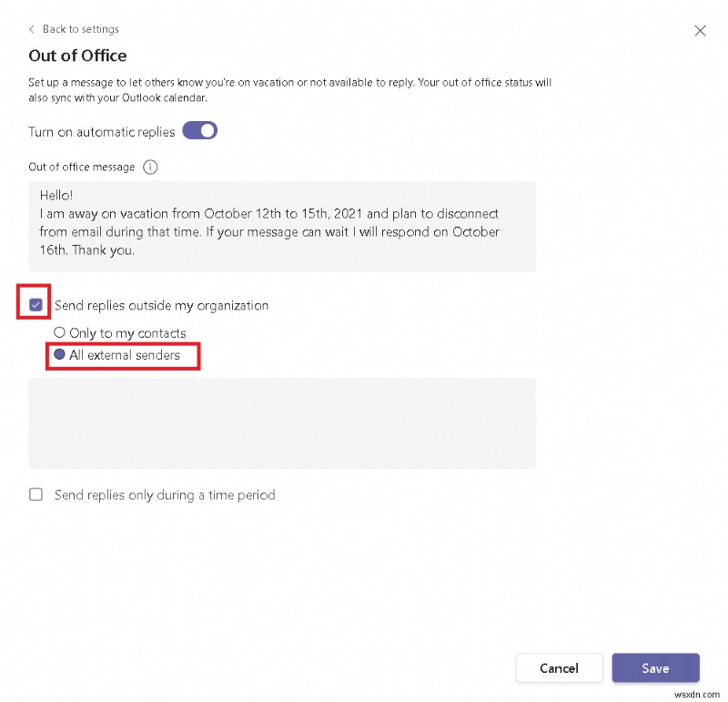Select the Only to my contacts radio button

click(x=60, y=333)
